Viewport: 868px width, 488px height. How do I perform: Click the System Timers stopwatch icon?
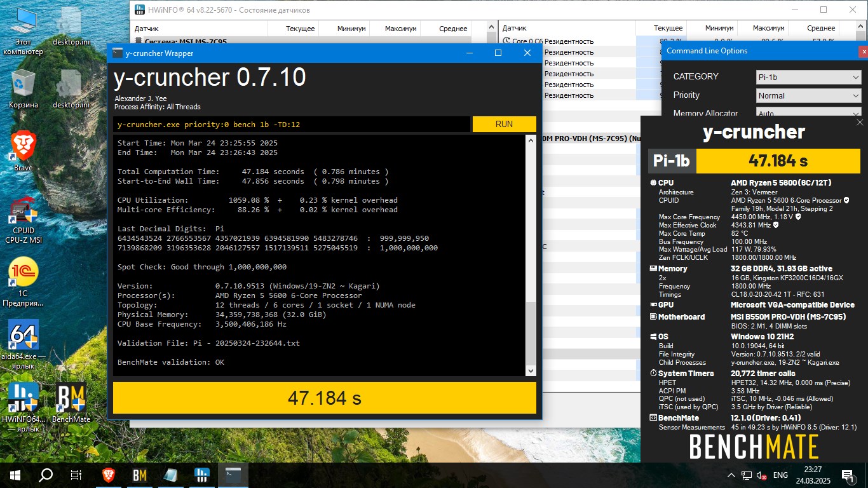653,374
